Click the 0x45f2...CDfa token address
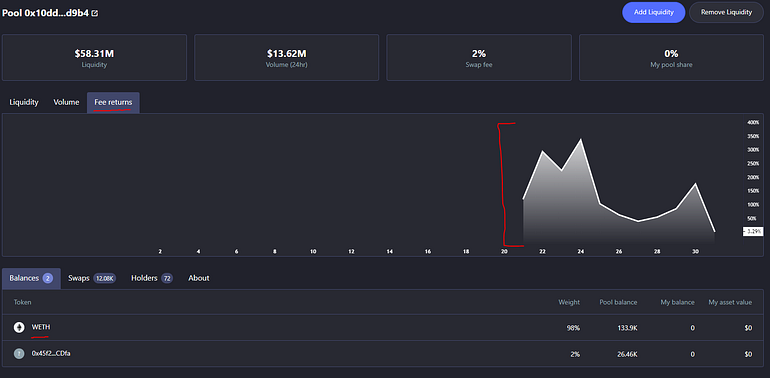Screen dimensions: 770x378 click(51, 353)
